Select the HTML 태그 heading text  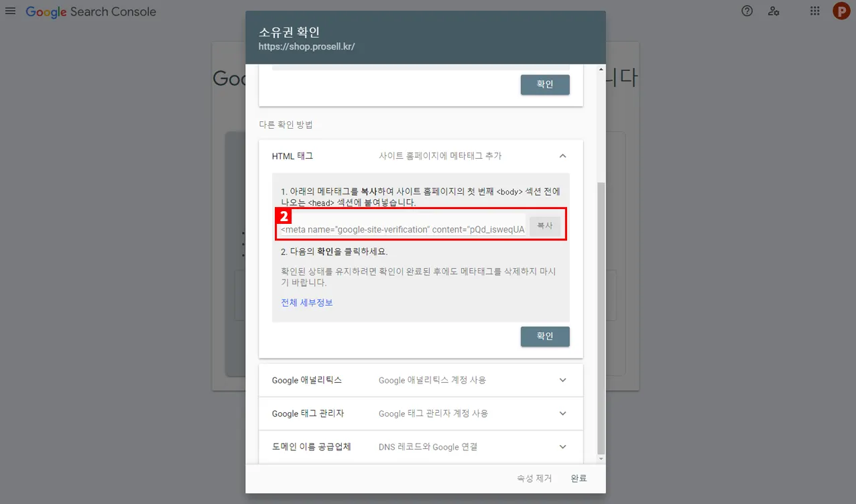(x=292, y=156)
